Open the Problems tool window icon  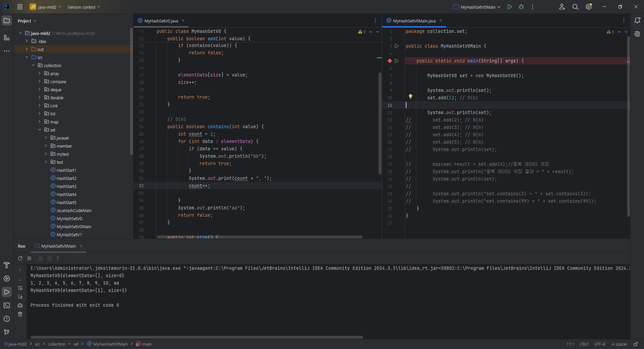(x=7, y=319)
